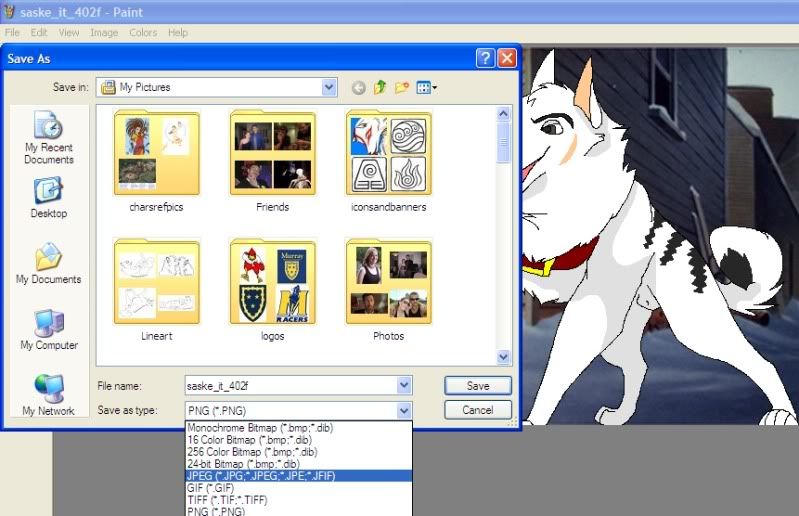Select the charsrefpics folder
Viewport: 799px width, 516px height.
coord(156,161)
